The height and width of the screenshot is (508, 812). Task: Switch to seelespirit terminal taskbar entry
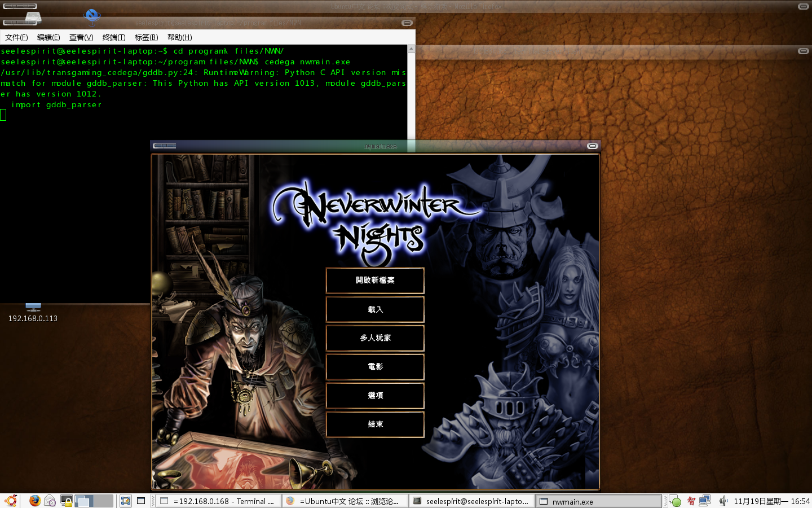click(x=472, y=501)
